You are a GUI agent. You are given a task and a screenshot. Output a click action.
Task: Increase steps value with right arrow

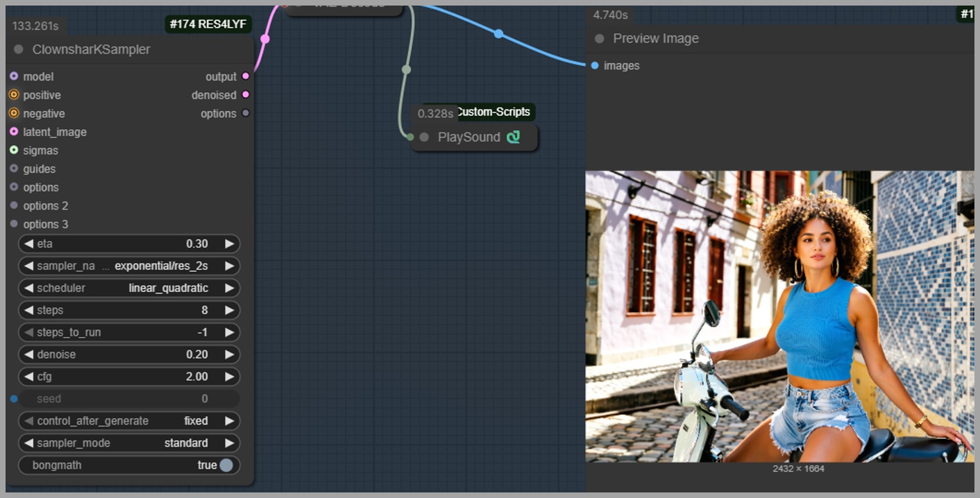(229, 310)
